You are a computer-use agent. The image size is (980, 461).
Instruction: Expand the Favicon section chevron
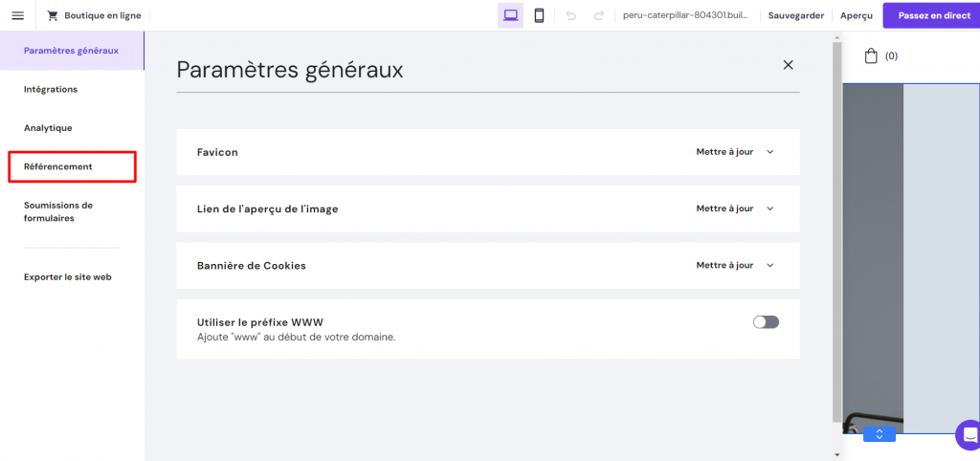(770, 152)
